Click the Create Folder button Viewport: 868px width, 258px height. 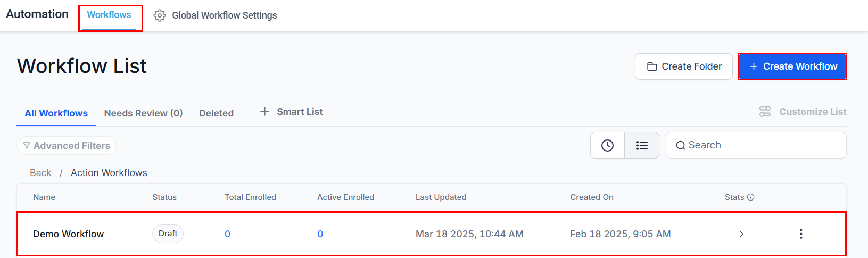(x=684, y=66)
